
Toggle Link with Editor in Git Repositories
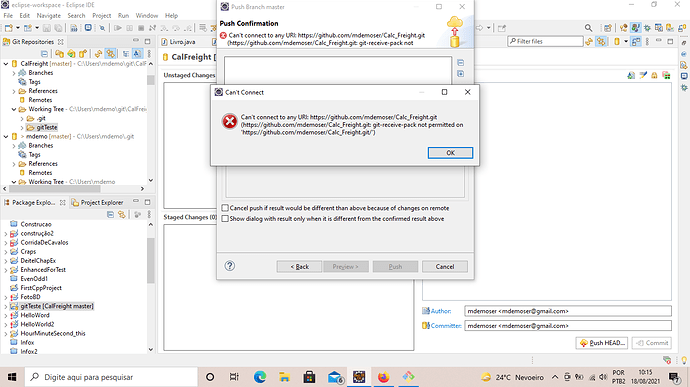pos(110,54)
